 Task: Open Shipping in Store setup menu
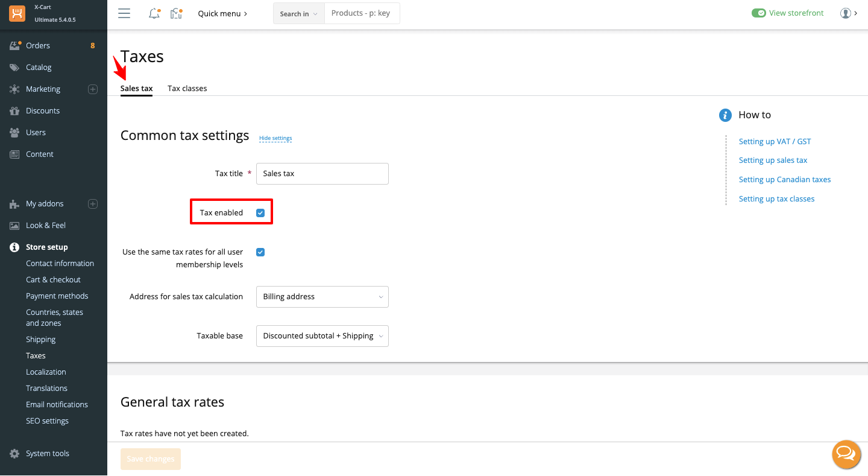click(x=40, y=340)
